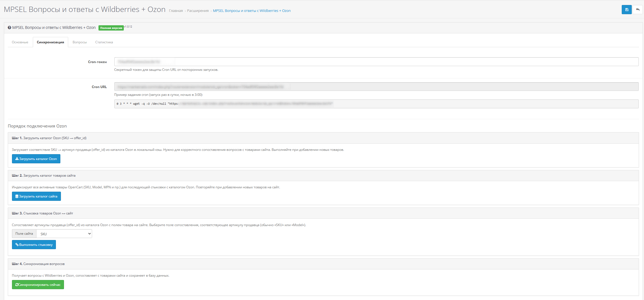This screenshot has width=644, height=300.
Task: Click the Шаг 4 Синхронизация вопросов heading
Action: (38, 264)
